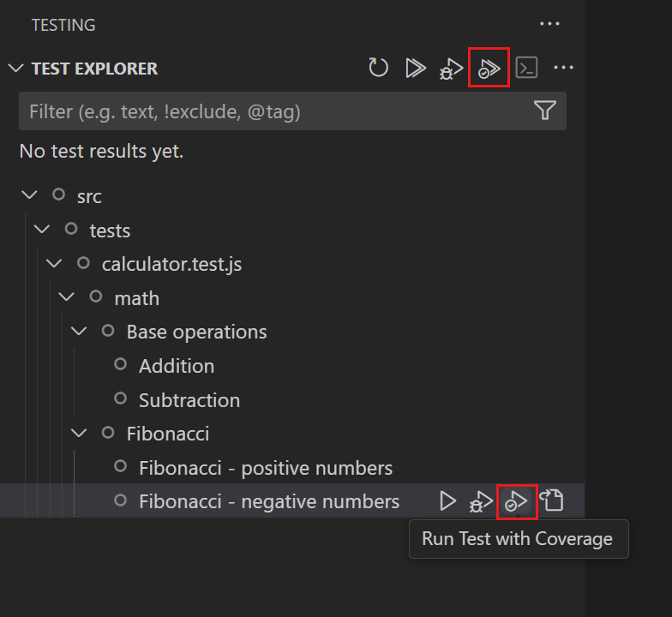Debug all tests from toolbar
Viewport: 672px width, 617px height.
(x=452, y=69)
